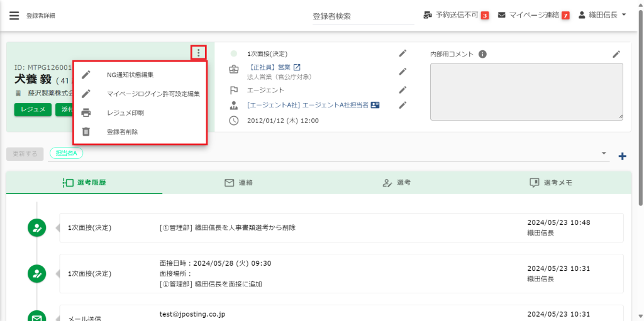Click the green レジュメ button
This screenshot has width=644, height=321.
pyautogui.click(x=33, y=109)
